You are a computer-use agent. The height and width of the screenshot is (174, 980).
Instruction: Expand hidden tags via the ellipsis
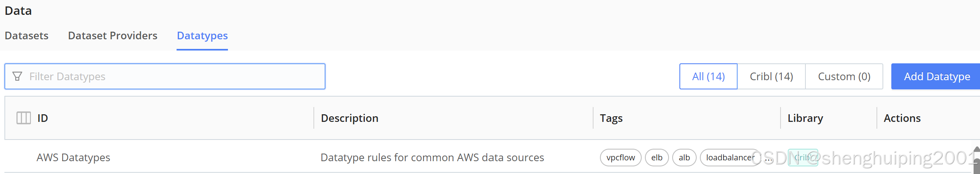tap(768, 158)
